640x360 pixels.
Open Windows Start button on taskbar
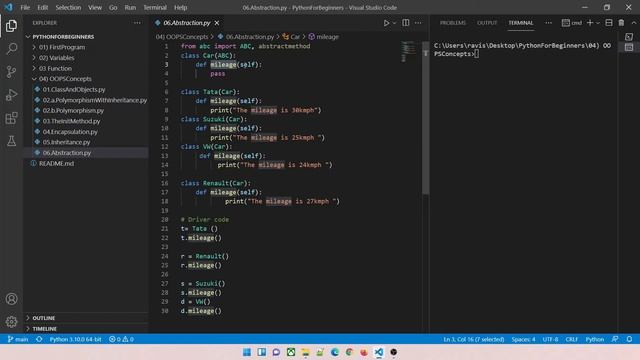247,352
